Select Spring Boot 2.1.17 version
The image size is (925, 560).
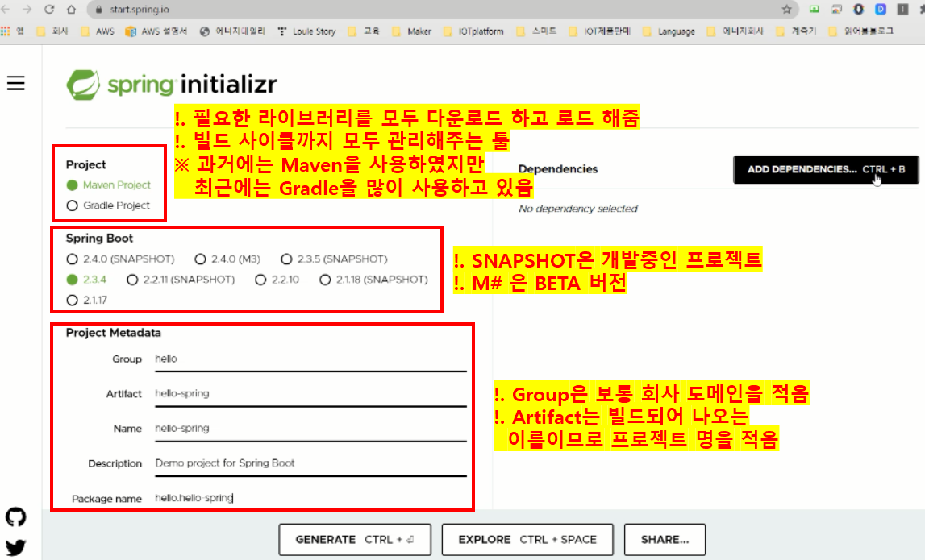coord(72,300)
